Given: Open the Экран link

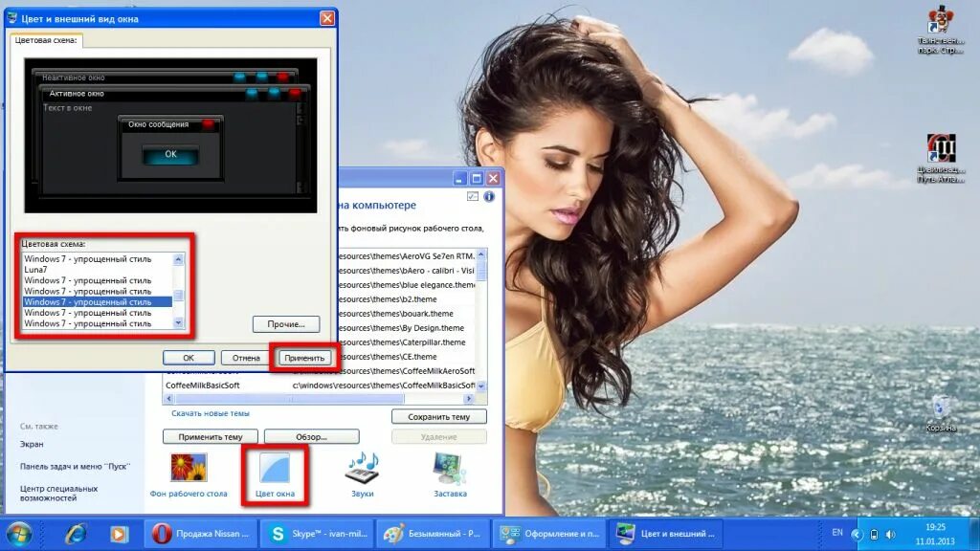Looking at the screenshot, I should (32, 444).
